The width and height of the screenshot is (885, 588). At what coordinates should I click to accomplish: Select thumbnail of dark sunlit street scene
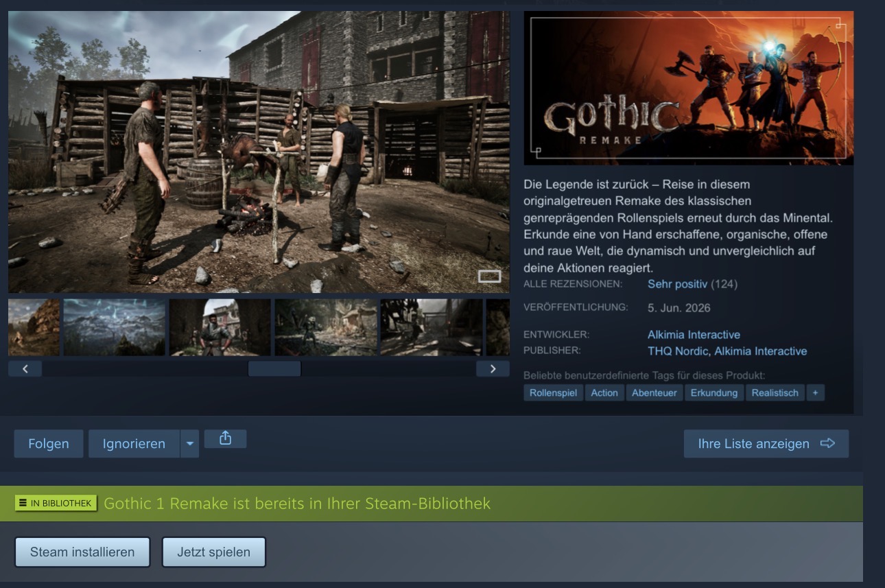click(x=432, y=327)
